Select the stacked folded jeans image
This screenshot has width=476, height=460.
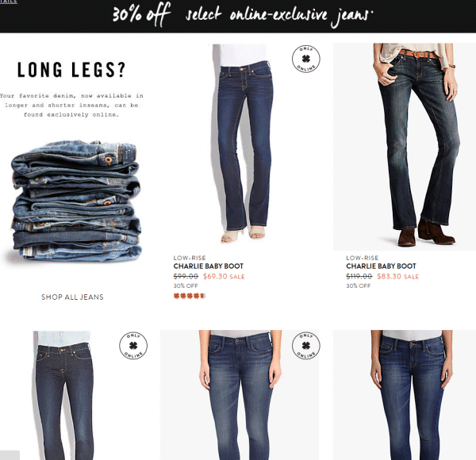tap(76, 201)
